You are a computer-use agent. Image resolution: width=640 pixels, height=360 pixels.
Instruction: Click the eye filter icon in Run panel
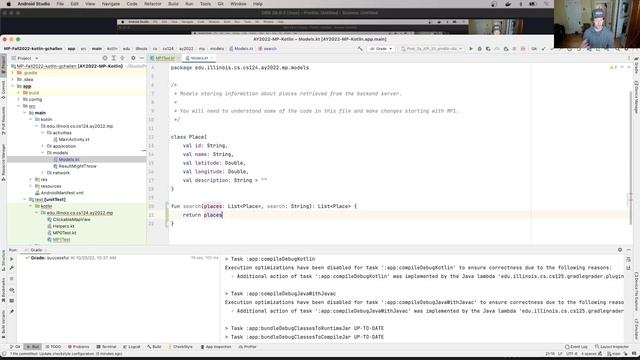coord(12,290)
